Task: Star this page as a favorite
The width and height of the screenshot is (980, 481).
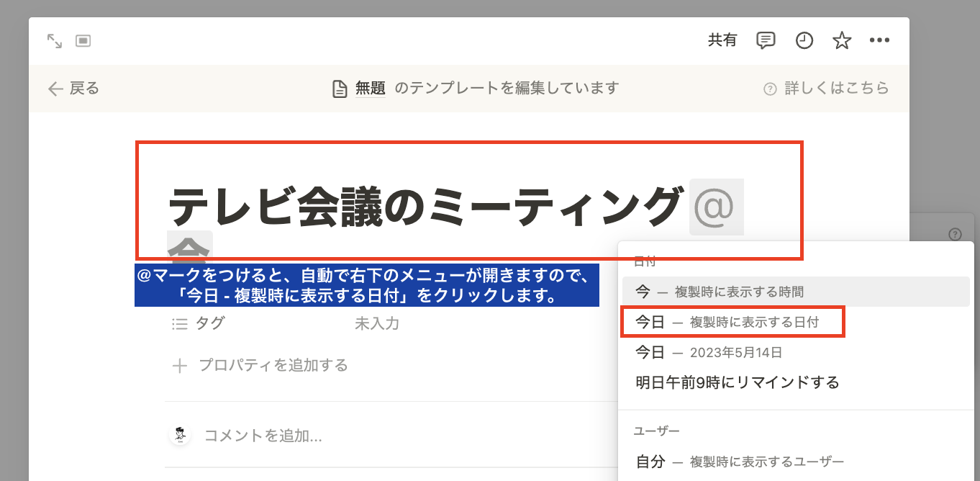Action: pos(841,40)
